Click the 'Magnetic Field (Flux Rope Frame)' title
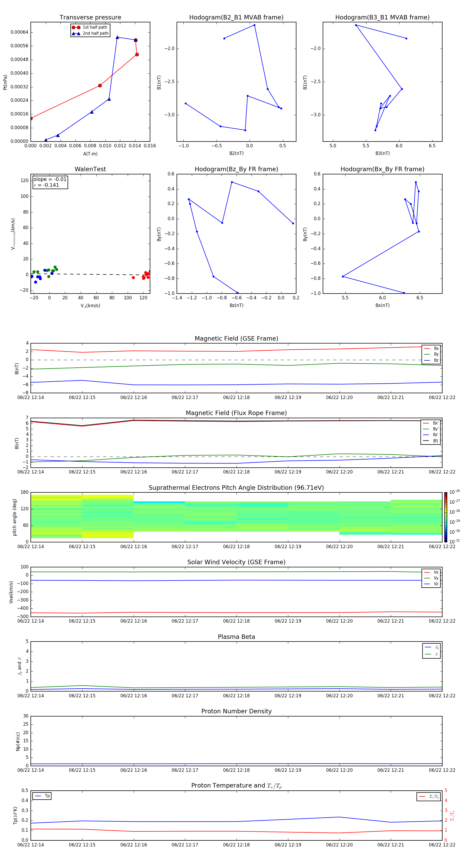The width and height of the screenshot is (473, 868). point(236,413)
